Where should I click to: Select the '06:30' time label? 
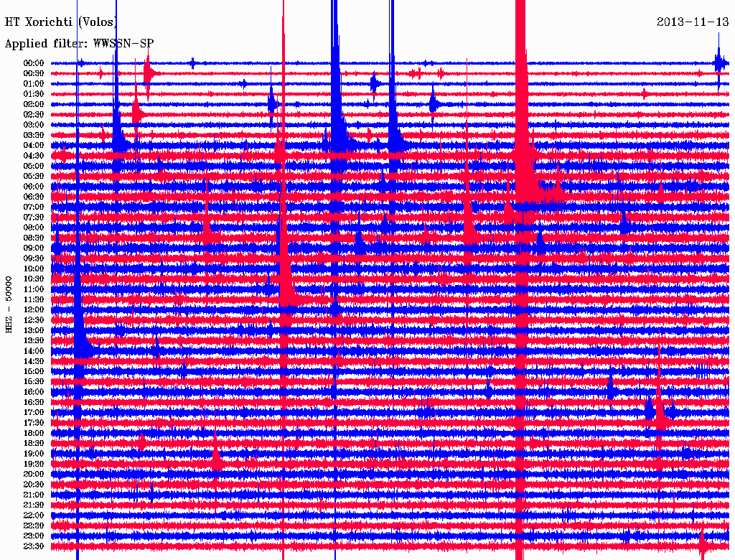pyautogui.click(x=34, y=197)
